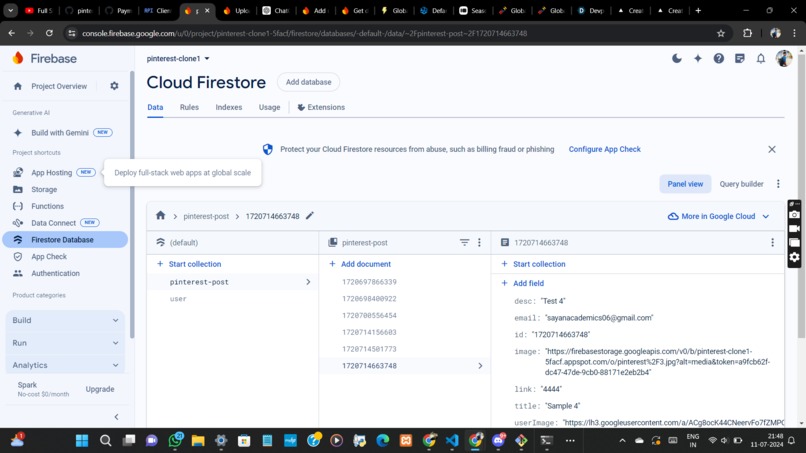Open Data Connect in sidebar
806x453 pixels.
(53, 223)
